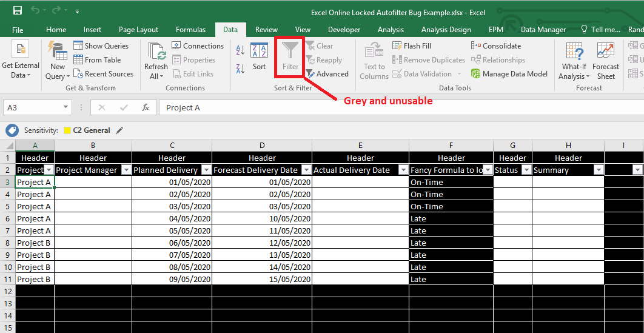This screenshot has width=644, height=333.
Task: Click Forecast Sheet
Action: pyautogui.click(x=606, y=61)
